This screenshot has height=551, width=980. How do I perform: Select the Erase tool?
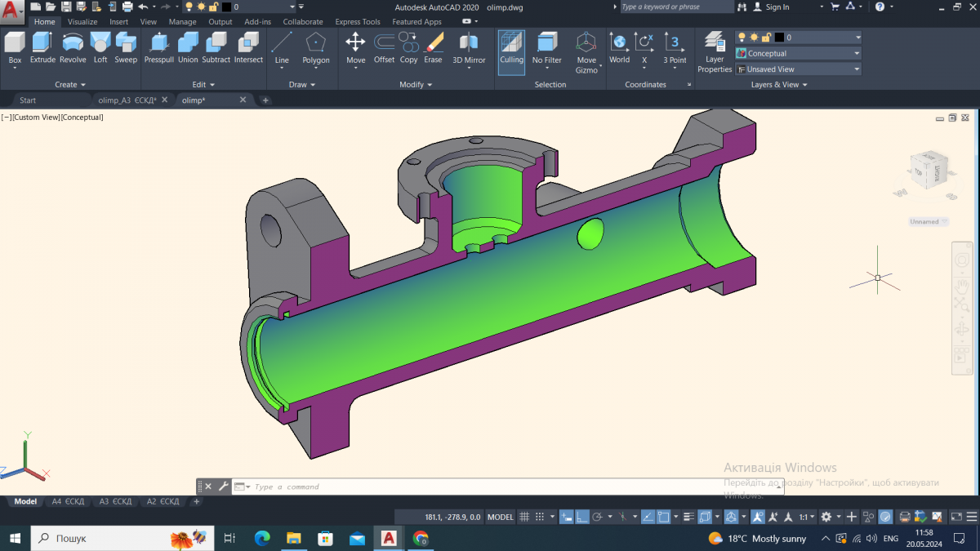coord(433,47)
